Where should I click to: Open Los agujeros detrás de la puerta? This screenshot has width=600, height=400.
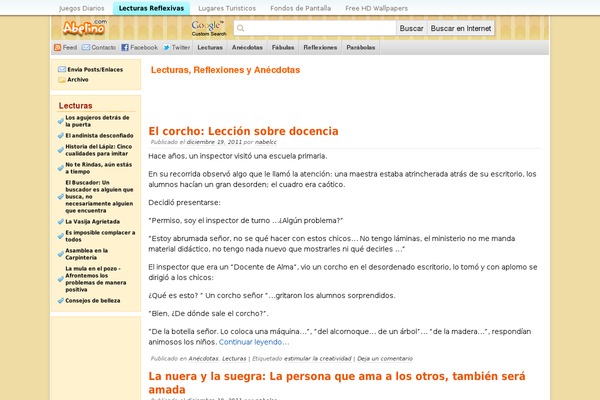pyautogui.click(x=97, y=121)
